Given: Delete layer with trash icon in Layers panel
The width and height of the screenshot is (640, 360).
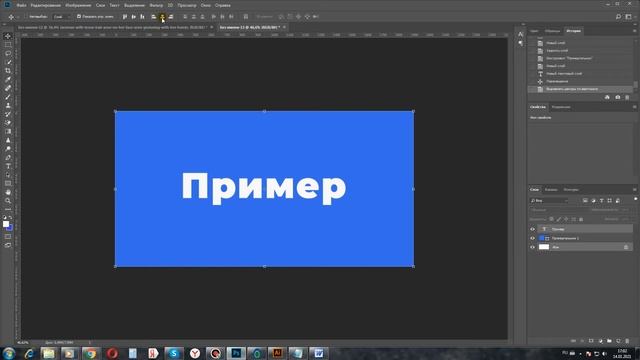Looking at the screenshot, I should pos(627,341).
